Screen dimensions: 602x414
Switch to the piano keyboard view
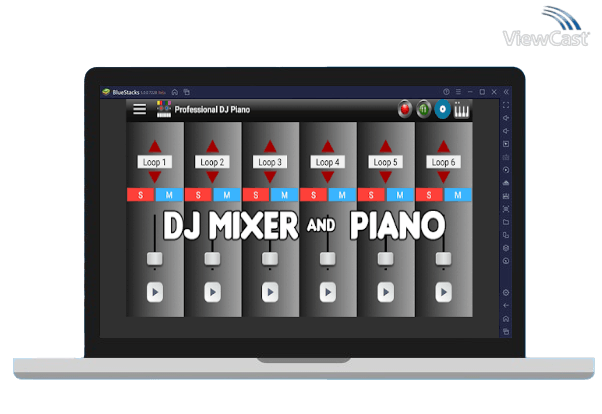point(461,110)
